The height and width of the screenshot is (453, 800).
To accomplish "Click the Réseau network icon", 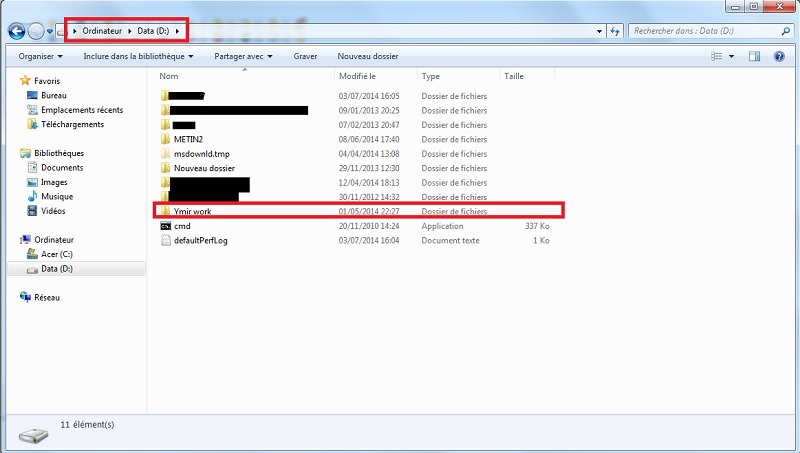I will click(x=25, y=297).
